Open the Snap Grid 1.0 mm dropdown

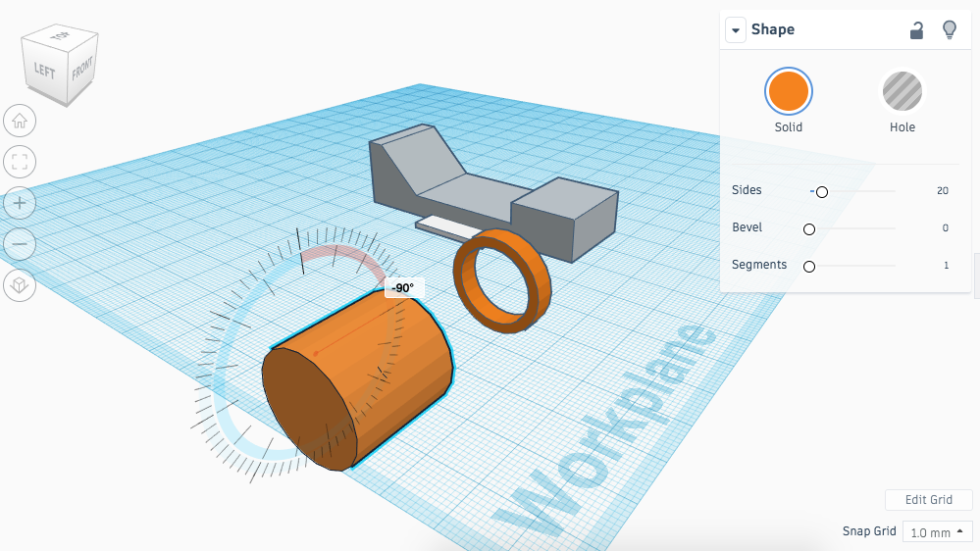pyautogui.click(x=937, y=532)
